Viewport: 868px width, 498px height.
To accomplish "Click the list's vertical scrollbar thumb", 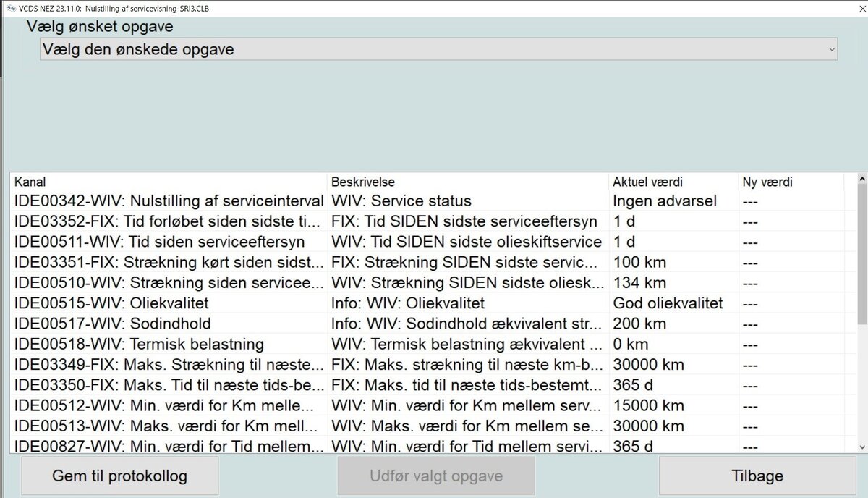I will pos(861,253).
